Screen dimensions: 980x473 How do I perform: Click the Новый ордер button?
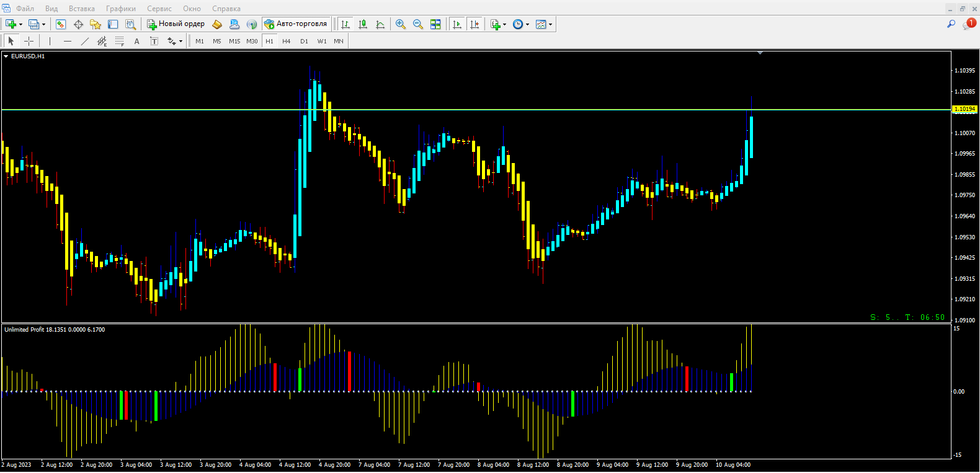click(x=176, y=24)
